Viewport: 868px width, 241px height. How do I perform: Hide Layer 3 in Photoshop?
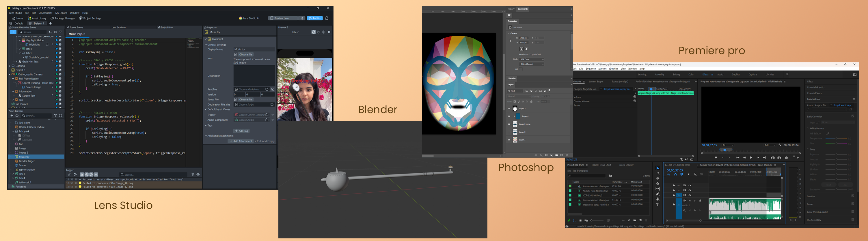[509, 109]
